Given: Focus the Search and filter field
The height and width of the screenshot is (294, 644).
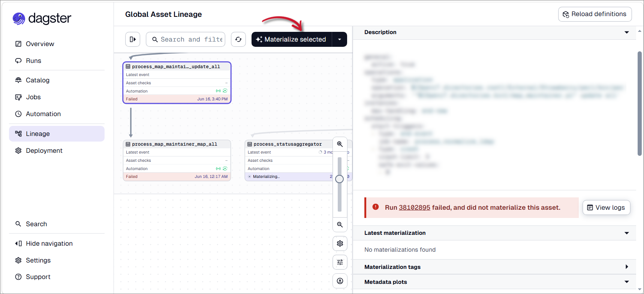Looking at the screenshot, I should click(186, 39).
